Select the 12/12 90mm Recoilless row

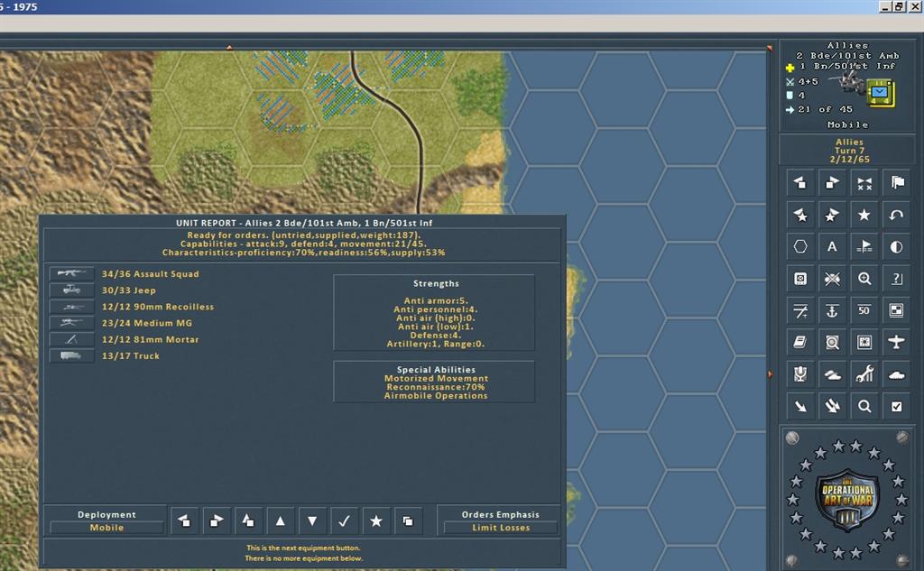coord(158,307)
